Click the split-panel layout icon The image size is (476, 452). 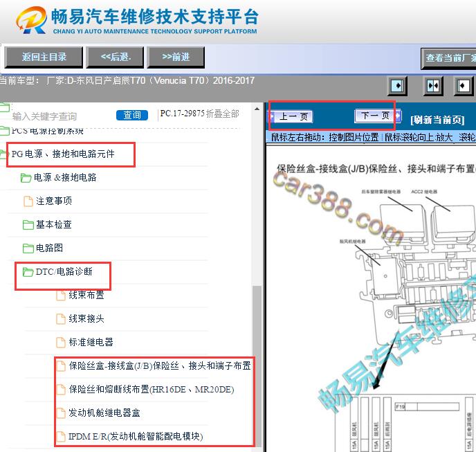[x=432, y=86]
